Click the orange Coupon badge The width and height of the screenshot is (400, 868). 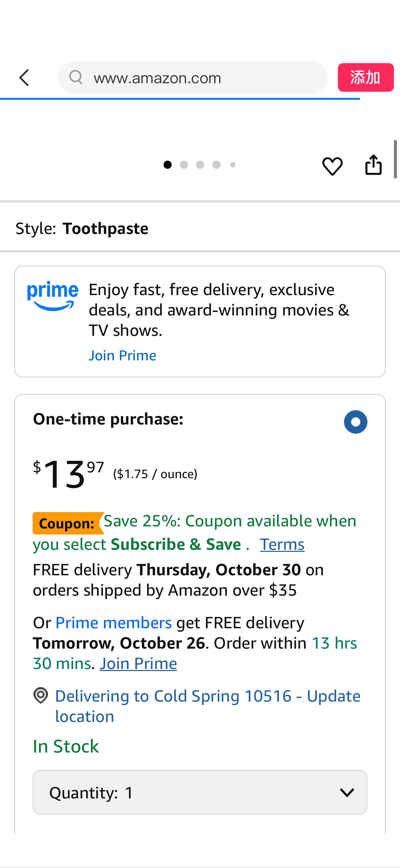pos(67,523)
